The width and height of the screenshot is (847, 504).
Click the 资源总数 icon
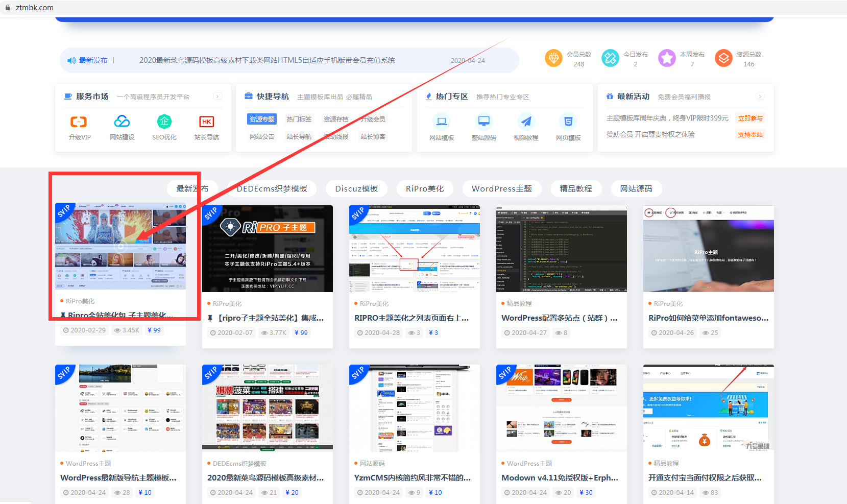(x=723, y=58)
